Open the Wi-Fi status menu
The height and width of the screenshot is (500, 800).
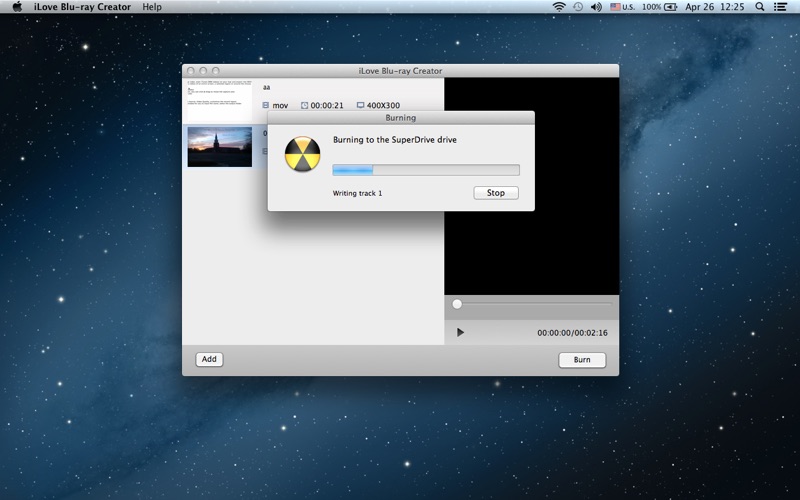pyautogui.click(x=559, y=7)
